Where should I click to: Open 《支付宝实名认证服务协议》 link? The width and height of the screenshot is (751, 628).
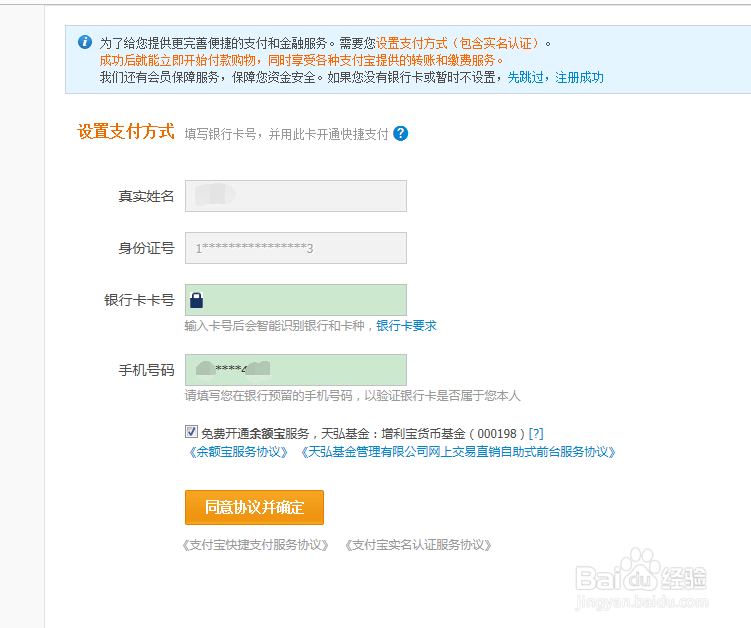click(418, 545)
